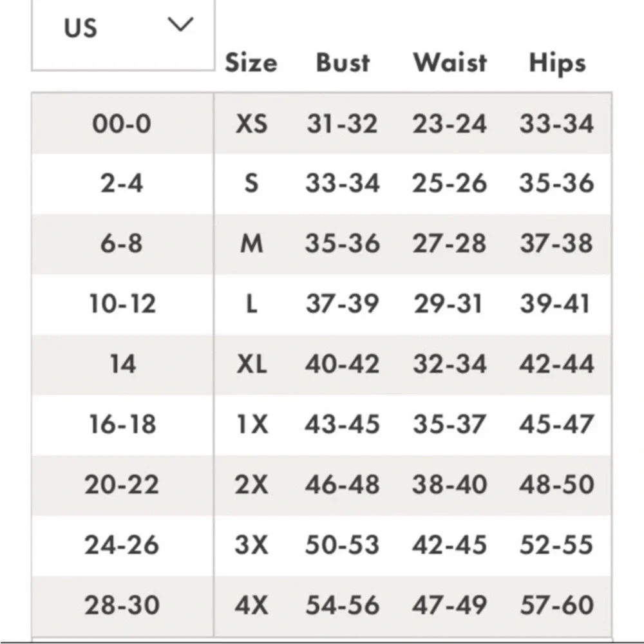644x644 pixels.
Task: Click the L size cell
Action: tap(251, 304)
